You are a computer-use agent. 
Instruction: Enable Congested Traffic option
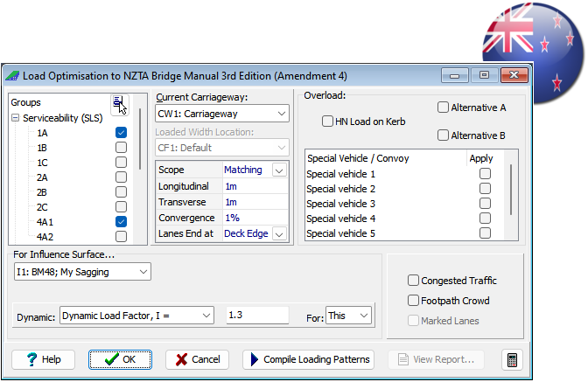pos(413,280)
